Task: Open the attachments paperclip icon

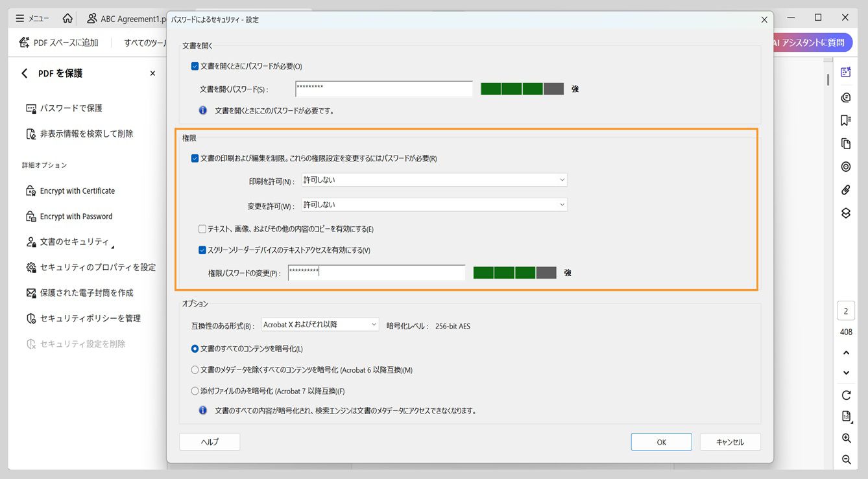Action: click(x=845, y=190)
